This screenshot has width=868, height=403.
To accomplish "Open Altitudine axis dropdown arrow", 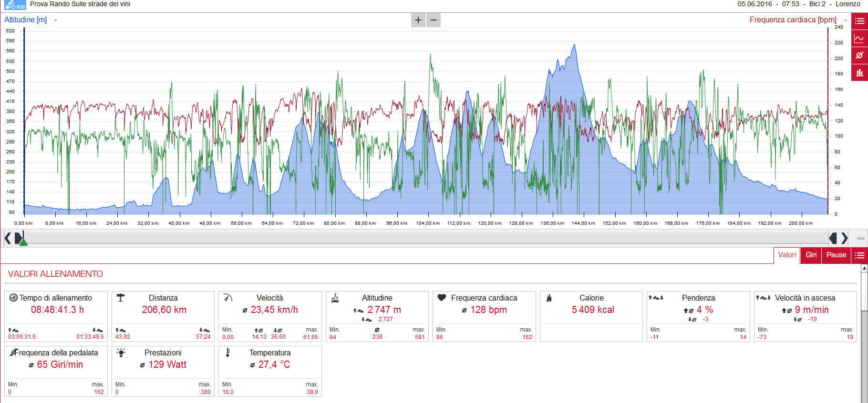I will (56, 20).
